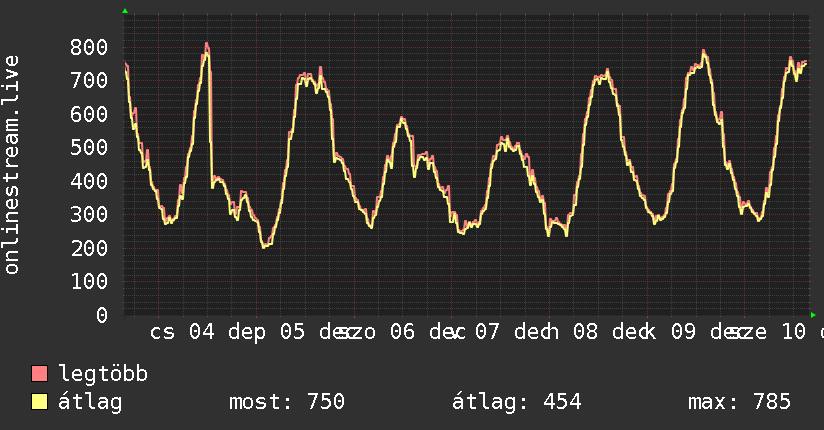Image resolution: width=824 pixels, height=430 pixels.
Task: Click the 800 y-axis label
Action: [89, 47]
